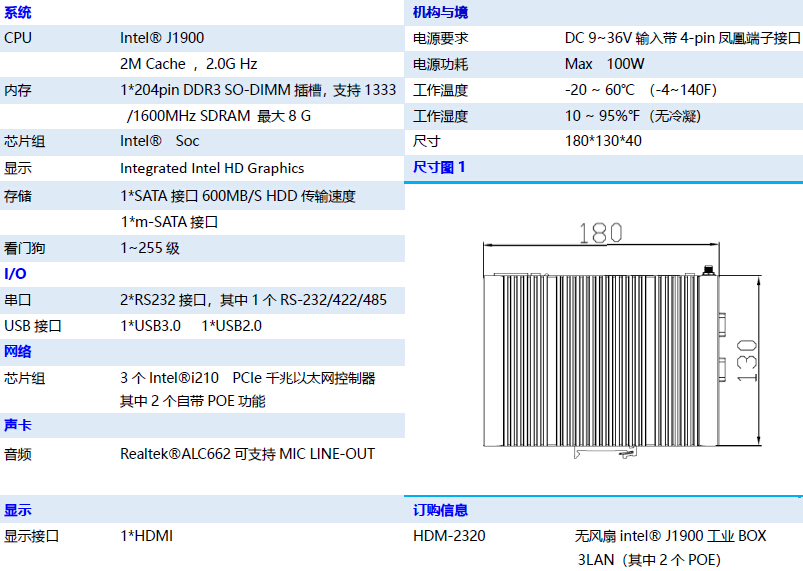Screen dimensions: 803x571
Task: Click the 1*HDMI value
Action: click(x=146, y=536)
